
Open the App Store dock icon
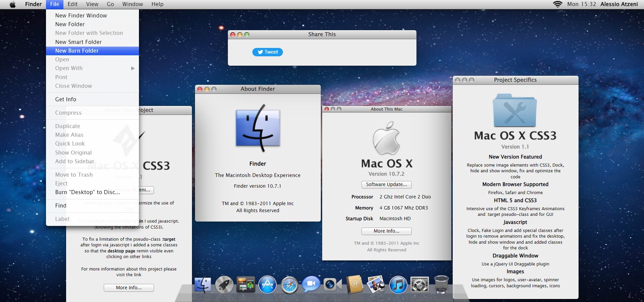click(267, 285)
